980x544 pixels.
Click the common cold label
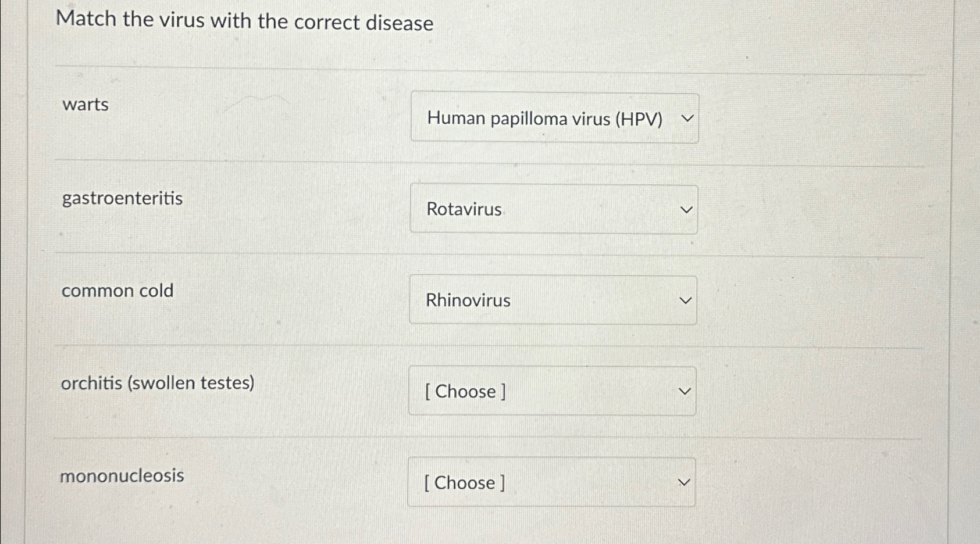[117, 291]
